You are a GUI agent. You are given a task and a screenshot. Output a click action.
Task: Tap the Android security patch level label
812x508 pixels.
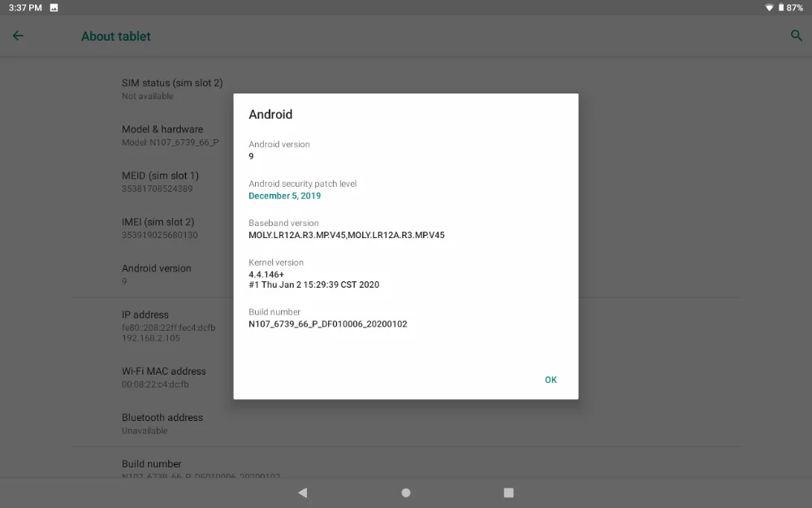(302, 184)
